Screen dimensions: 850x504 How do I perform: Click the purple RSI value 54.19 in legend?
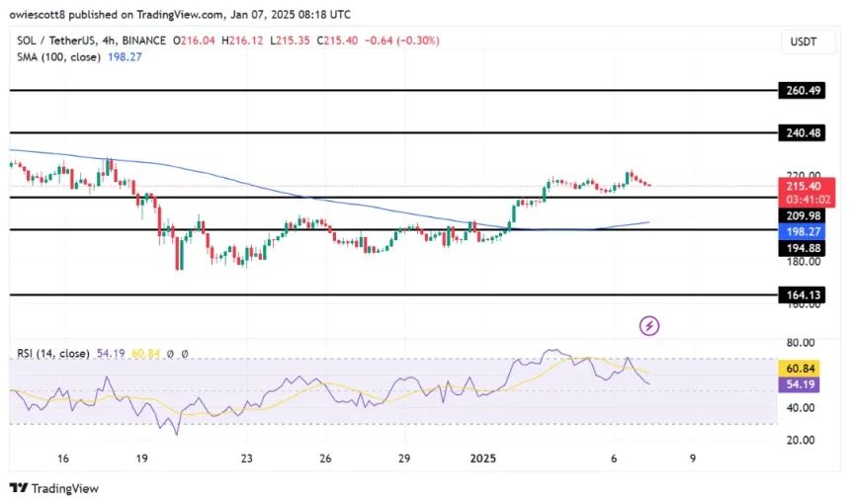108,353
